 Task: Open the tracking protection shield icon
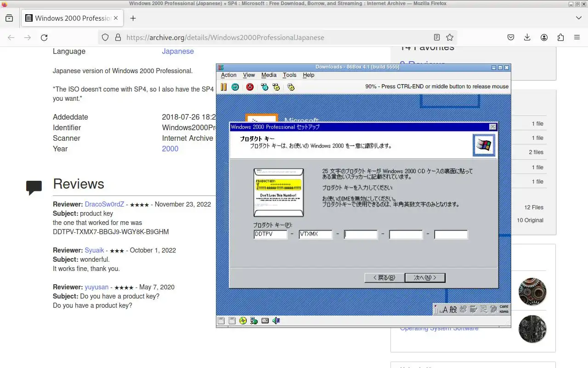pyautogui.click(x=105, y=38)
